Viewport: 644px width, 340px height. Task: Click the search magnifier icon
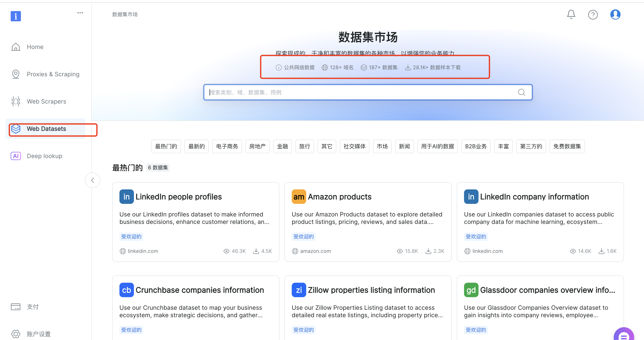pyautogui.click(x=522, y=92)
